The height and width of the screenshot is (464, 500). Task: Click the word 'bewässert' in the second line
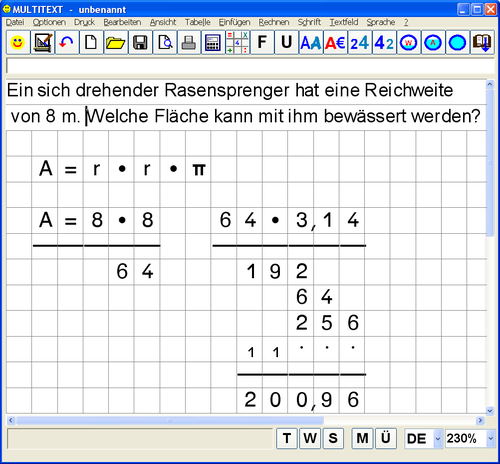tap(365, 116)
